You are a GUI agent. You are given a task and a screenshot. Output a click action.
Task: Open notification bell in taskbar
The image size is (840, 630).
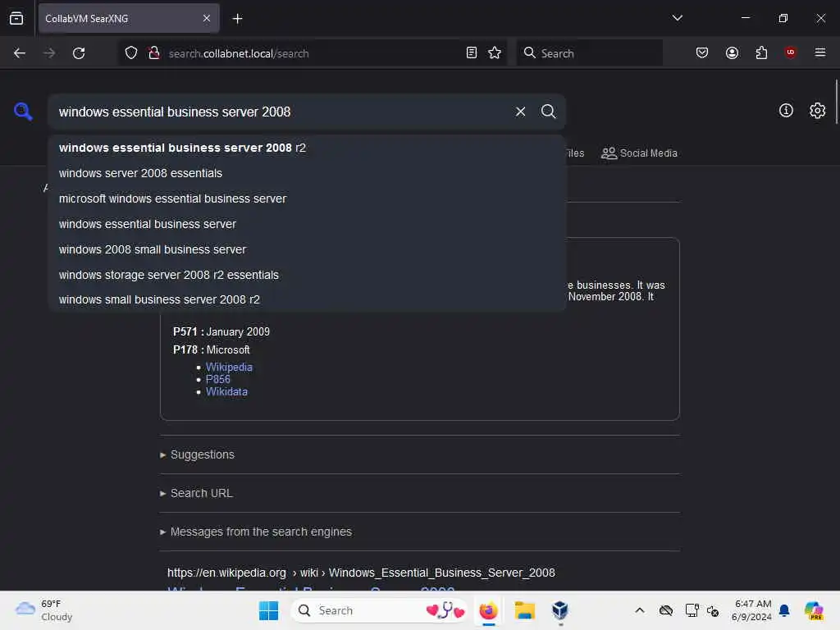(784, 610)
